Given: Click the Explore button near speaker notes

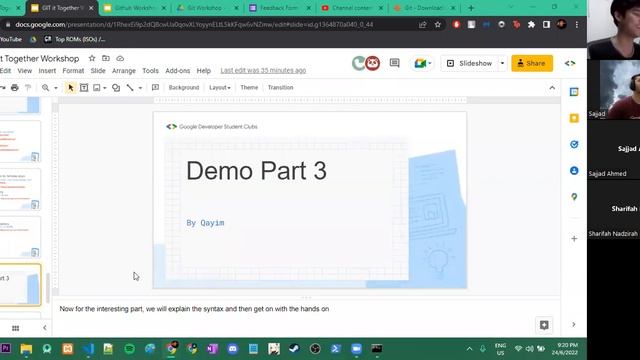Looking at the screenshot, I should click(x=544, y=325).
